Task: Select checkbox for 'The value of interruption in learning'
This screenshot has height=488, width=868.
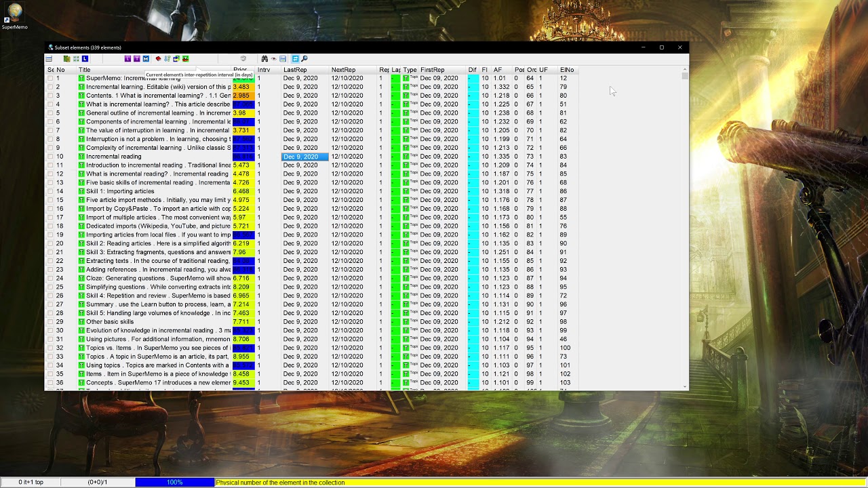Action: (x=50, y=130)
